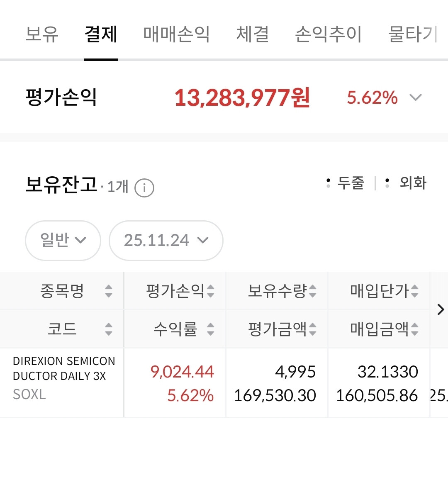Open the 25.11.24 date dropdown
Viewport: 448px width, 492px height.
(166, 240)
